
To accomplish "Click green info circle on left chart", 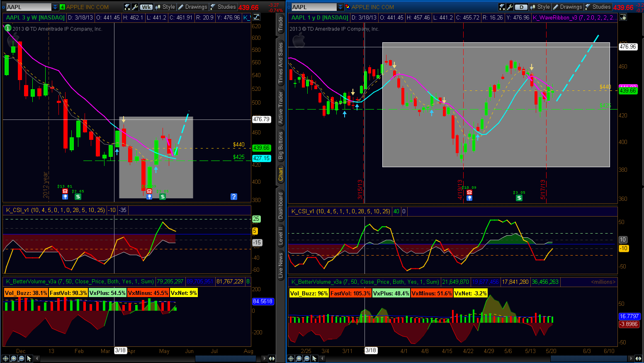I will 7,28.
